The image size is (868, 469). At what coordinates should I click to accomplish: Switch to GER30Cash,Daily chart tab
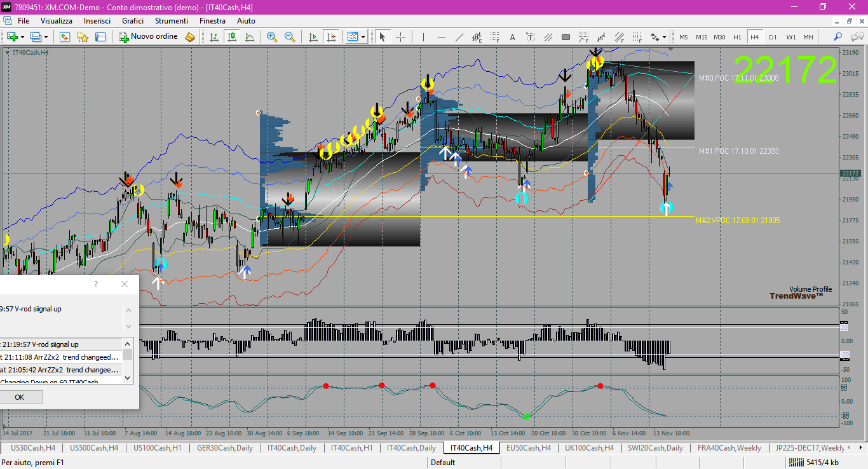point(224,448)
